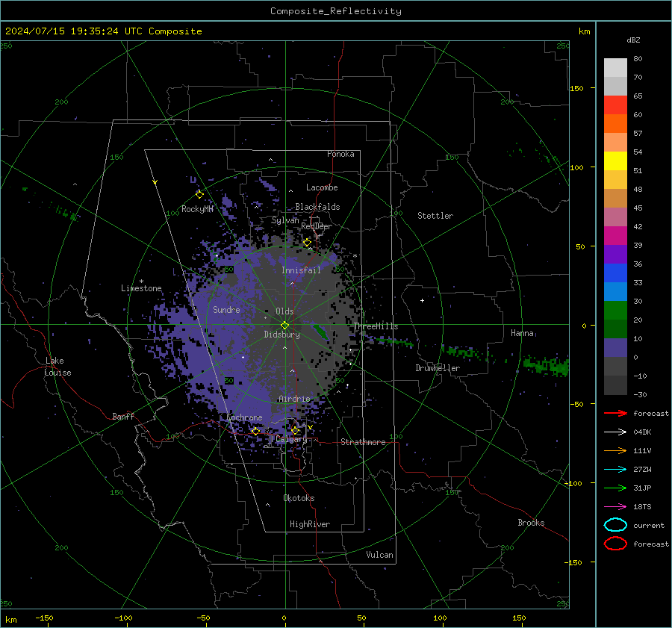672x628 pixels.
Task: Select the HighRiver city label
Action: coord(310,524)
